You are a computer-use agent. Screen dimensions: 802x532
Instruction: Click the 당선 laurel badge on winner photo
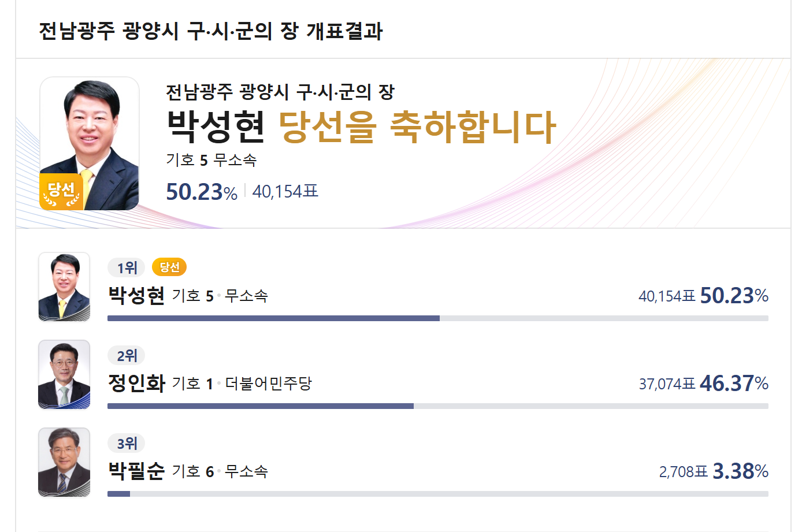coord(61,192)
